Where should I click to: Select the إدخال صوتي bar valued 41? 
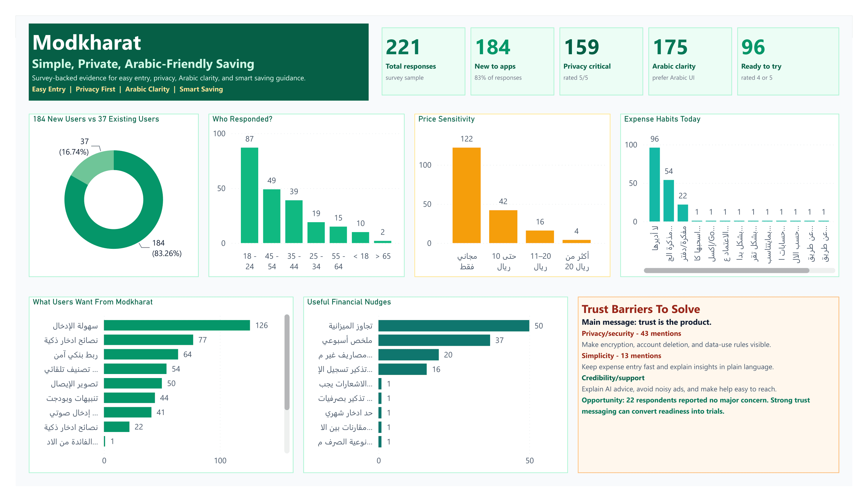tap(128, 412)
